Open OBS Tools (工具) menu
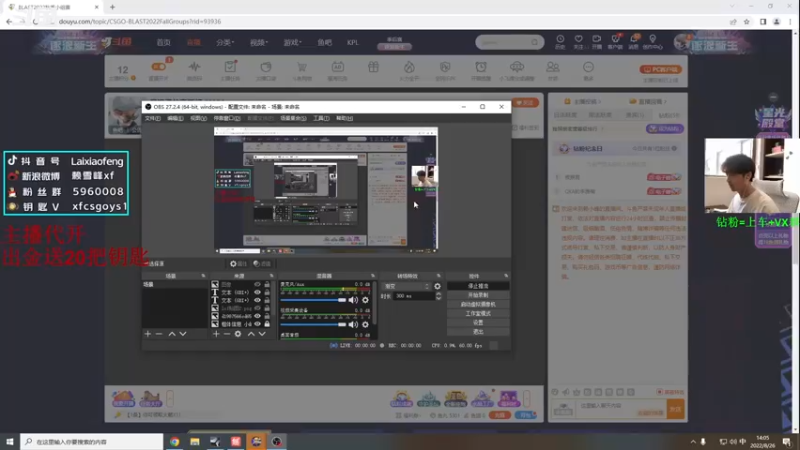Screen dimensions: 800x450 tap(321, 118)
